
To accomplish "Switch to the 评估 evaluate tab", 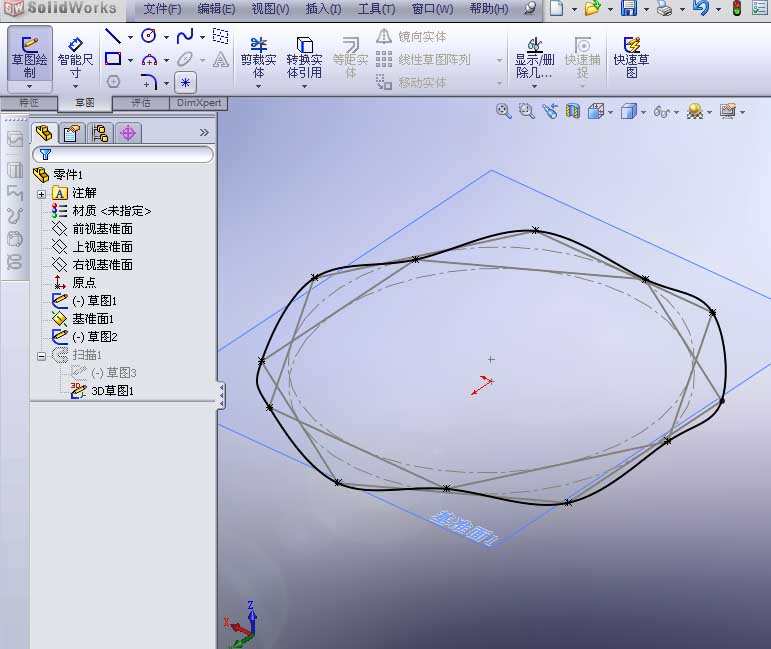I will [x=141, y=103].
